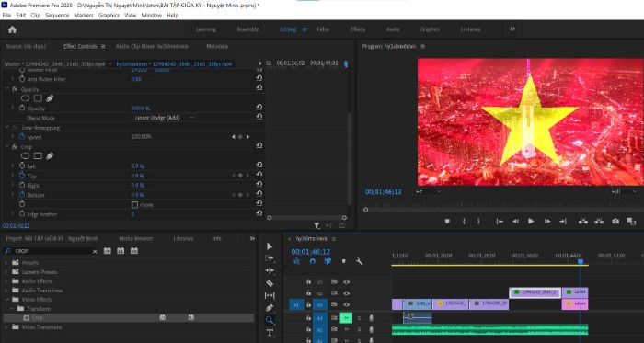
Task: Open the Sequence menu
Action: (57, 16)
